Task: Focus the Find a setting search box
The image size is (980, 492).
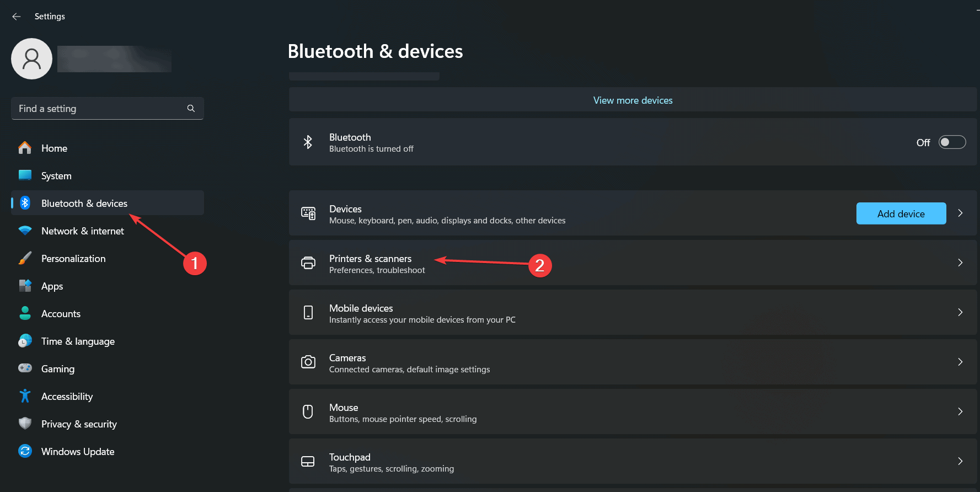Action: [108, 109]
